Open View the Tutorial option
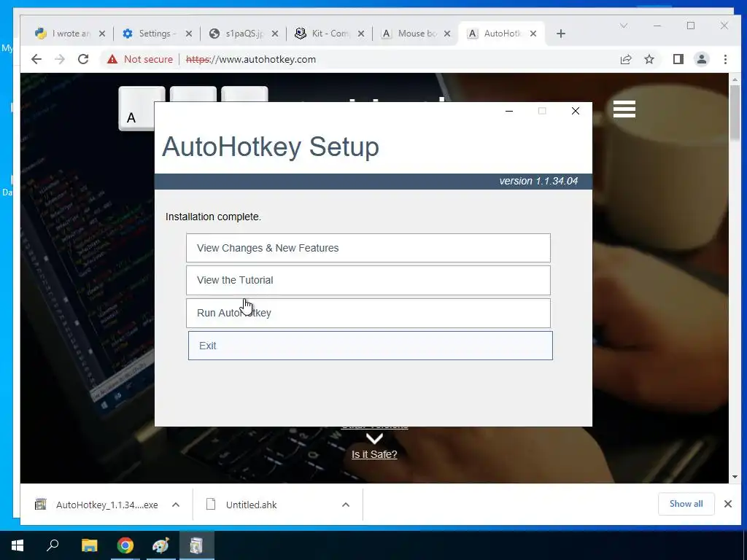This screenshot has height=560, width=747. pyautogui.click(x=368, y=280)
